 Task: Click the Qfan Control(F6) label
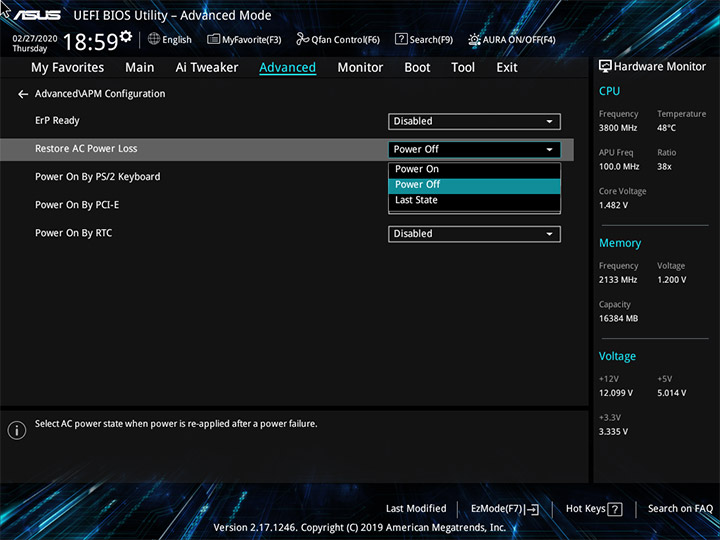coord(345,40)
